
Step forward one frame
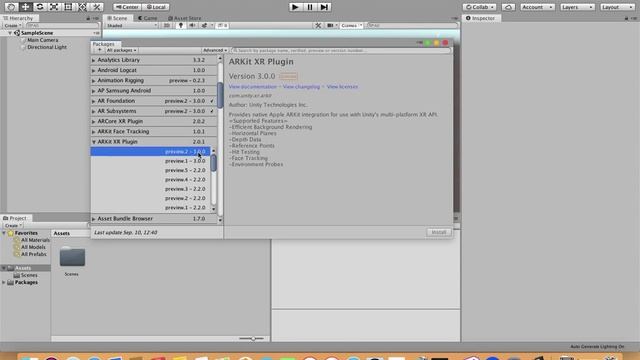point(324,7)
